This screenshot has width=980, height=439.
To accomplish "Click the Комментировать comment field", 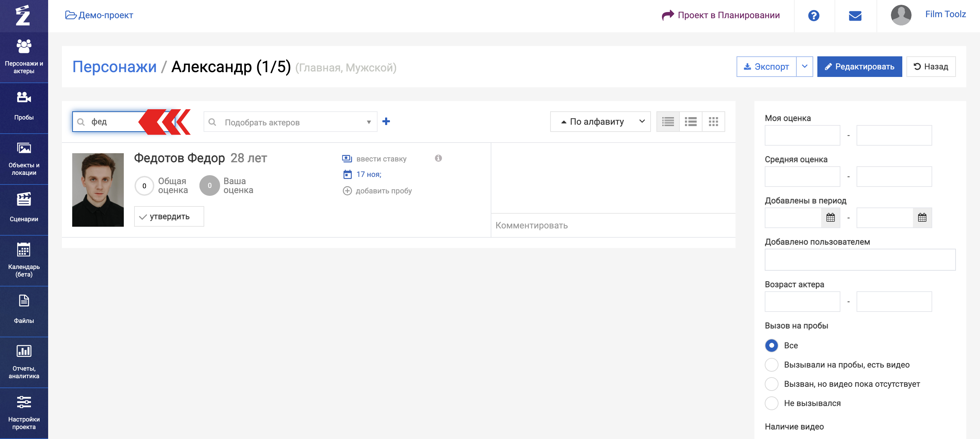I will pyautogui.click(x=613, y=225).
